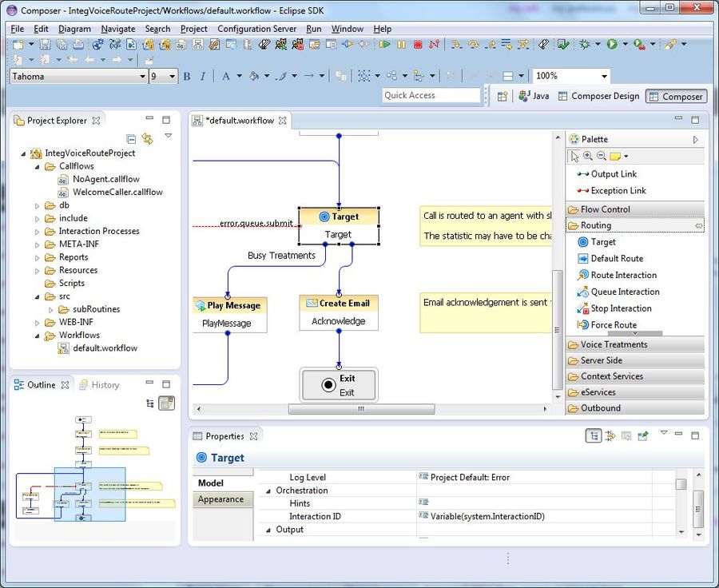Image resolution: width=719 pixels, height=588 pixels.
Task: Select the Note tool in Palette
Action: (615, 157)
